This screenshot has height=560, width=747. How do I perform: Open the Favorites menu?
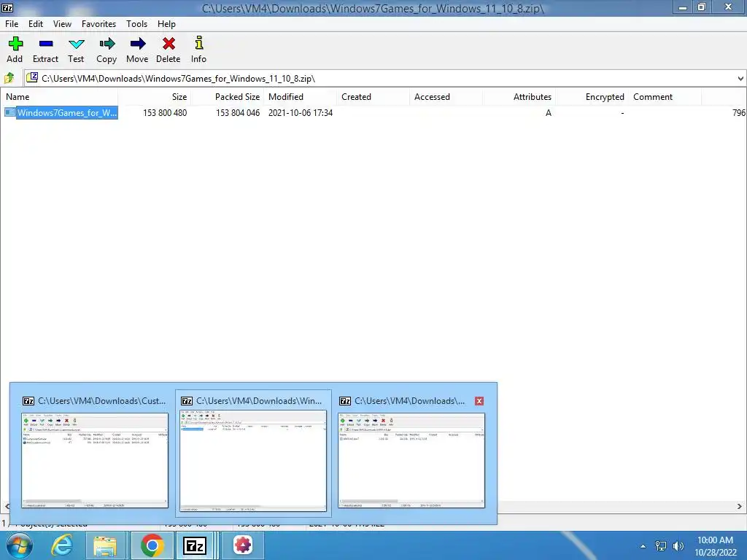click(98, 24)
